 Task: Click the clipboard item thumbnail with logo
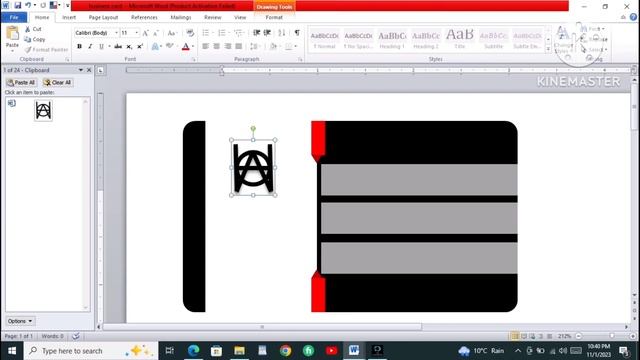[43, 111]
